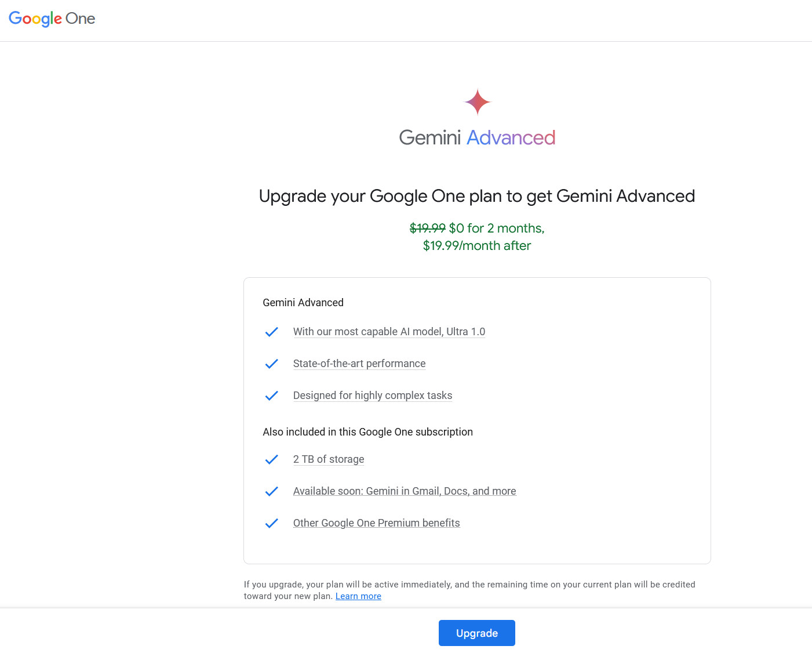Image resolution: width=812 pixels, height=653 pixels.
Task: Open the Gemini in Gmail and Docs details
Action: click(404, 491)
